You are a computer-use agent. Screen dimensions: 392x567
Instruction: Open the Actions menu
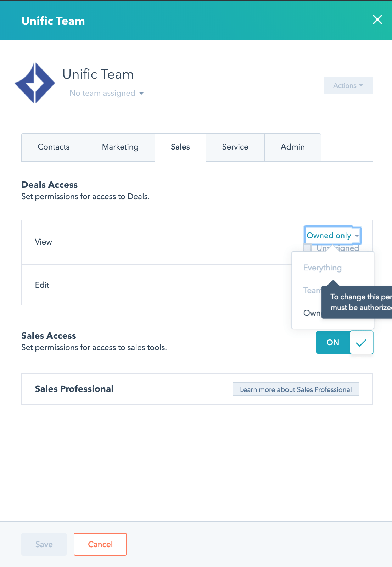click(x=348, y=85)
